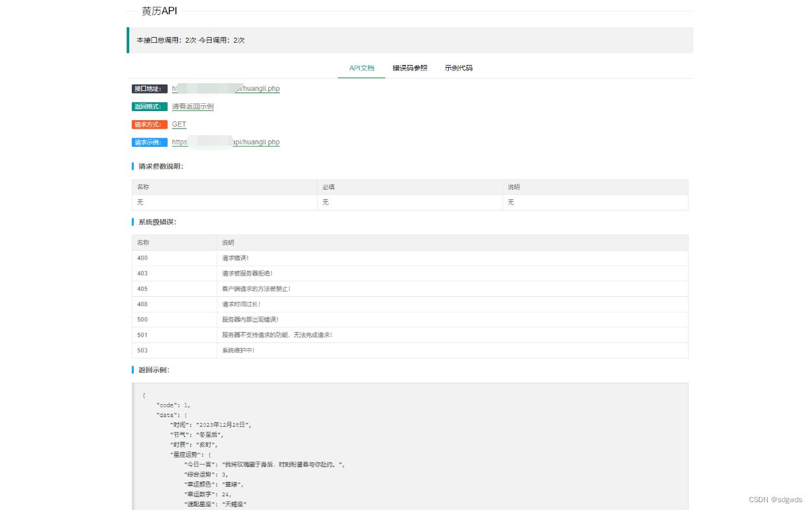Select the 503 系统维护中 row

point(409,350)
